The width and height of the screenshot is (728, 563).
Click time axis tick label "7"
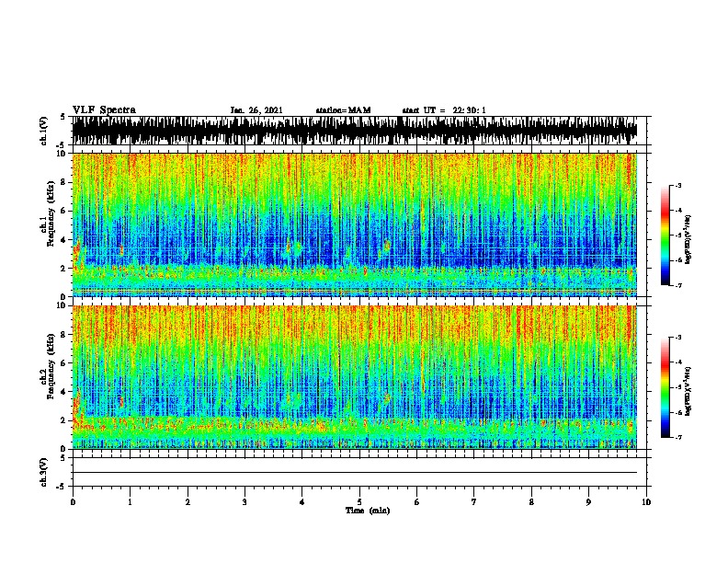pos(474,502)
